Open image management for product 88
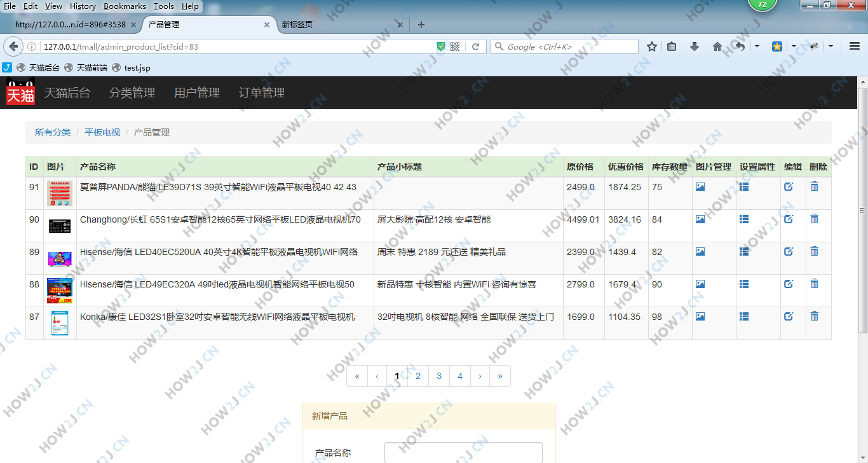Image resolution: width=868 pixels, height=463 pixels. pyautogui.click(x=700, y=284)
